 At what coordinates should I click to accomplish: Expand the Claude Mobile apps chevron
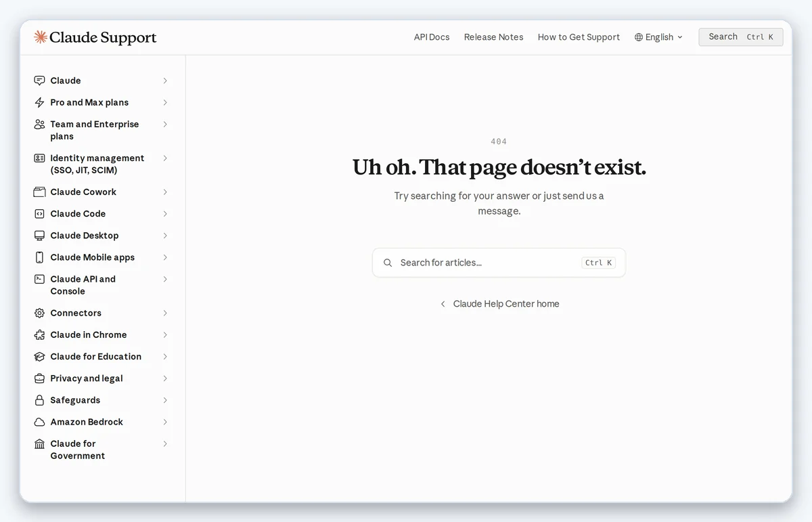pos(165,257)
